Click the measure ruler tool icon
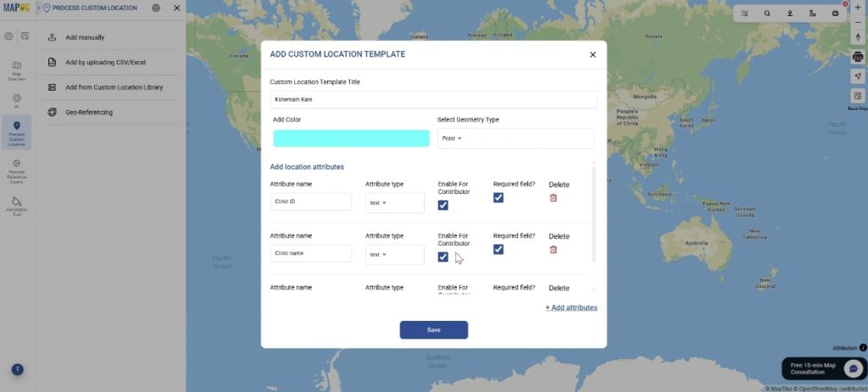 [813, 14]
